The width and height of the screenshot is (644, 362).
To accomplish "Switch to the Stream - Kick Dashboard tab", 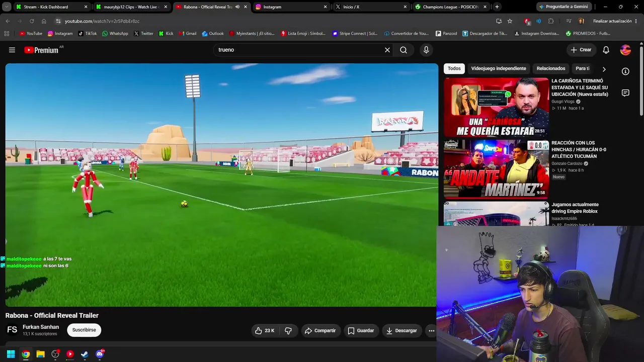I will [x=51, y=7].
